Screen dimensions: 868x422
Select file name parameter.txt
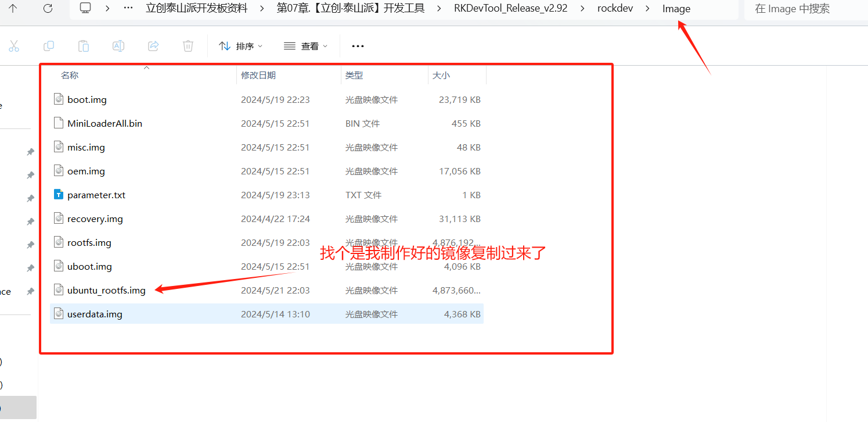coord(96,195)
